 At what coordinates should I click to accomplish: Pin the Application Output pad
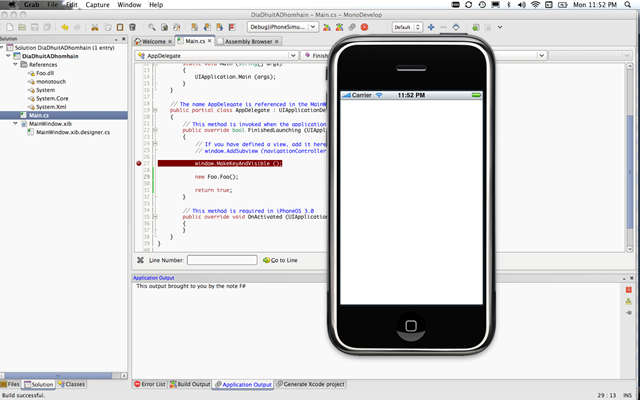coord(629,313)
